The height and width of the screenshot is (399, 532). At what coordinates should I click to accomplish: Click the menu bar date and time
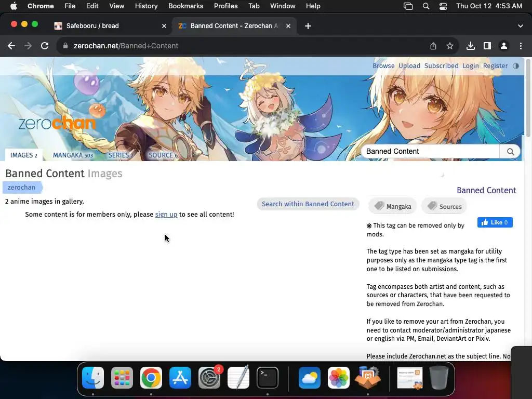(489, 6)
